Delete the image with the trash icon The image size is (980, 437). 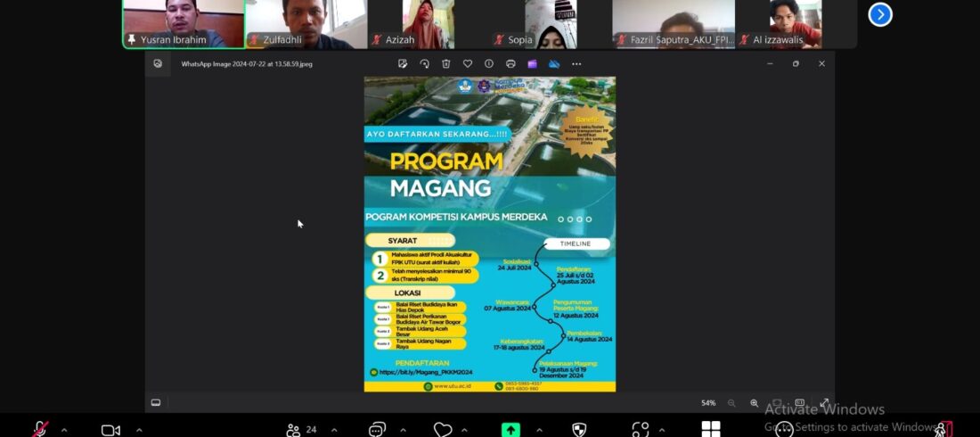[445, 64]
